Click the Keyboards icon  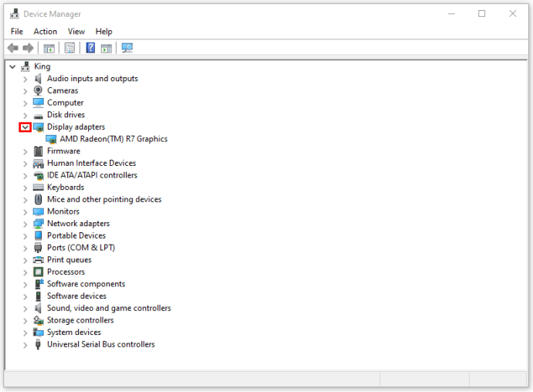coord(38,188)
